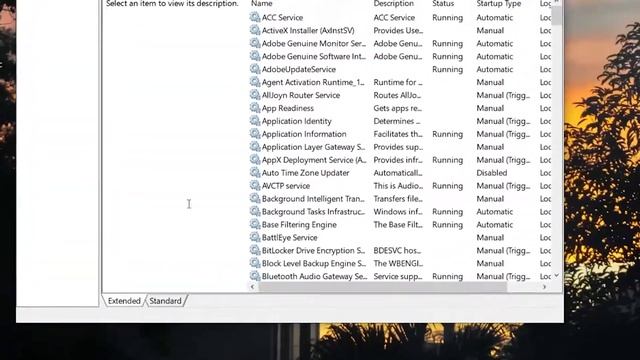Click the AVCTP service gear icon
640x360 pixels.
[x=255, y=185]
